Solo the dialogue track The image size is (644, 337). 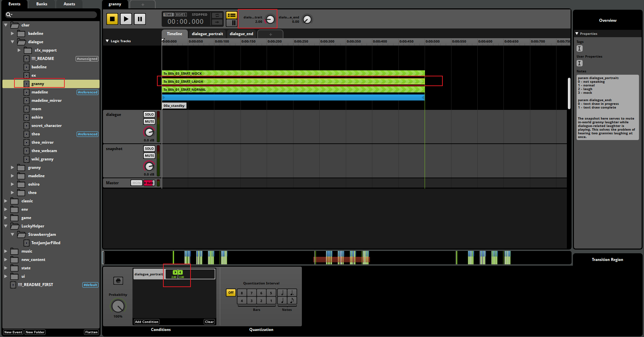[x=149, y=115]
